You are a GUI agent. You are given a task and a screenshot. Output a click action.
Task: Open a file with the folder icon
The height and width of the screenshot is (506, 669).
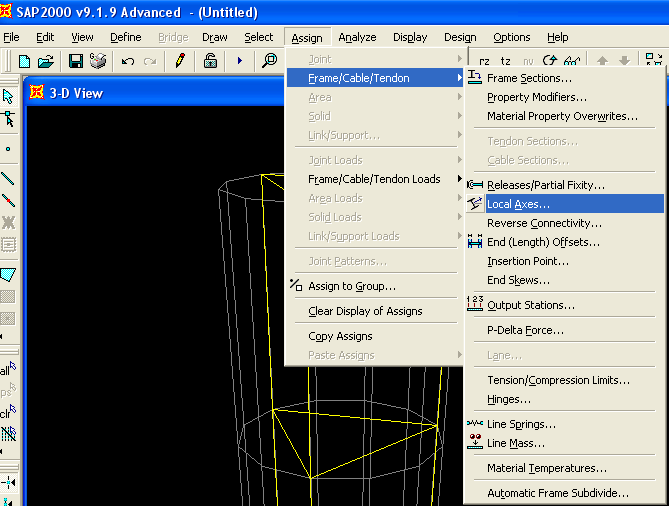click(x=46, y=61)
